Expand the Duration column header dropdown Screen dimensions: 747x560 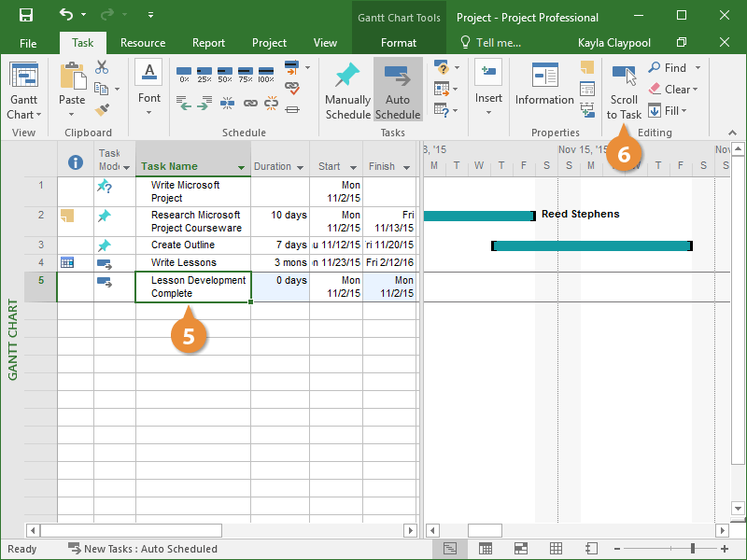point(301,167)
